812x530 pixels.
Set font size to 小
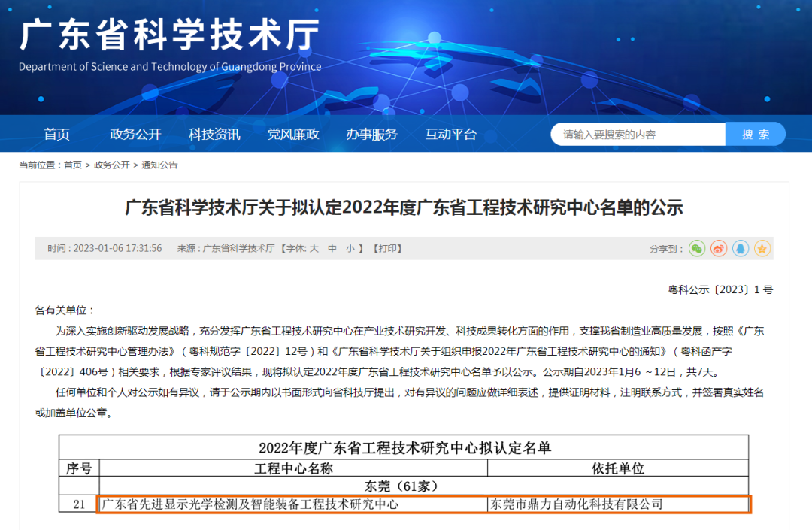coord(350,249)
